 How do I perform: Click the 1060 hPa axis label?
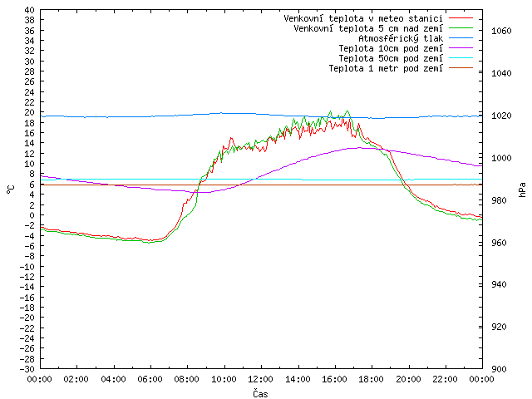501,32
